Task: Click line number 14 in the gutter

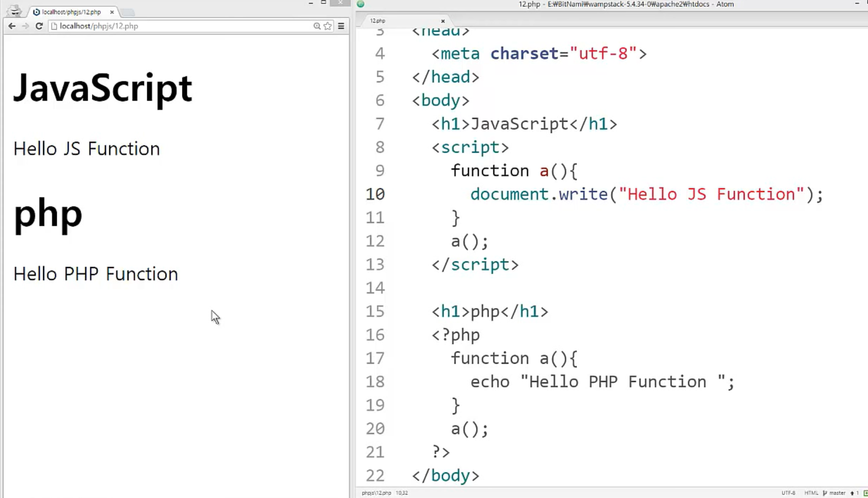Action: tap(375, 288)
